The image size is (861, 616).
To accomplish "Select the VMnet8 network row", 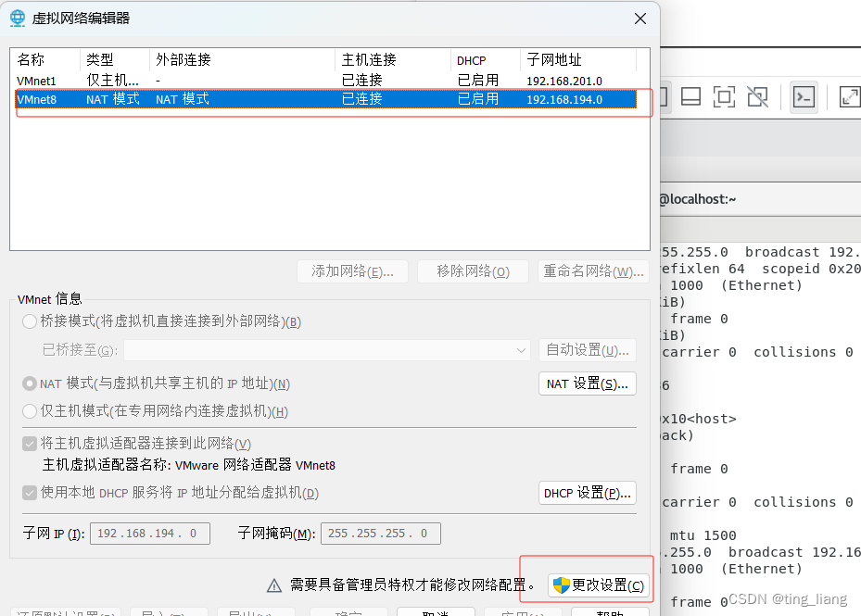I will 326,99.
